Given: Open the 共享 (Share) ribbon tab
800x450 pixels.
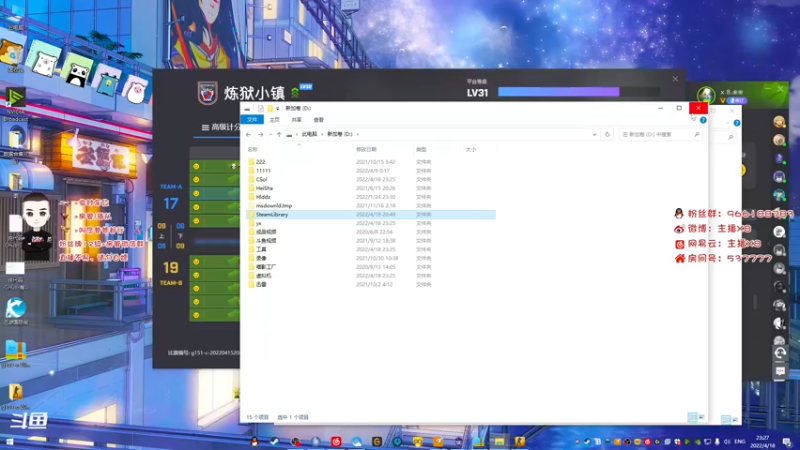Looking at the screenshot, I should click(x=296, y=120).
